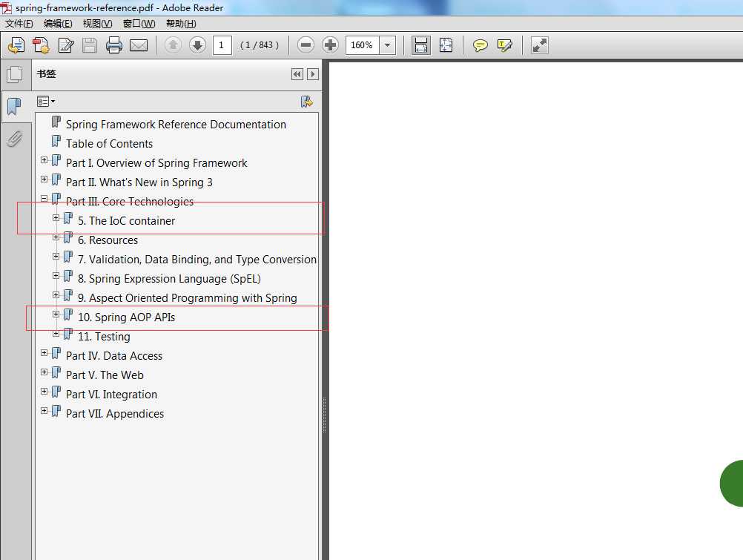This screenshot has height=560, width=743.
Task: Click the Sign/edit document toolbar icon
Action: pyautogui.click(x=66, y=45)
